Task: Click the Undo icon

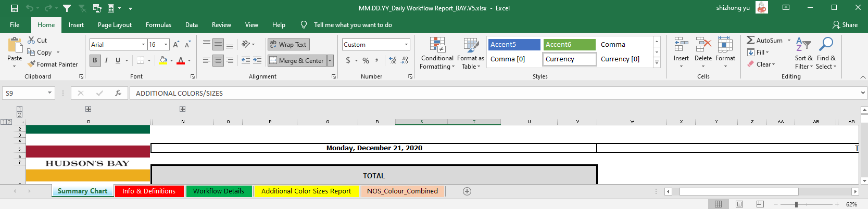Action: pos(30,8)
